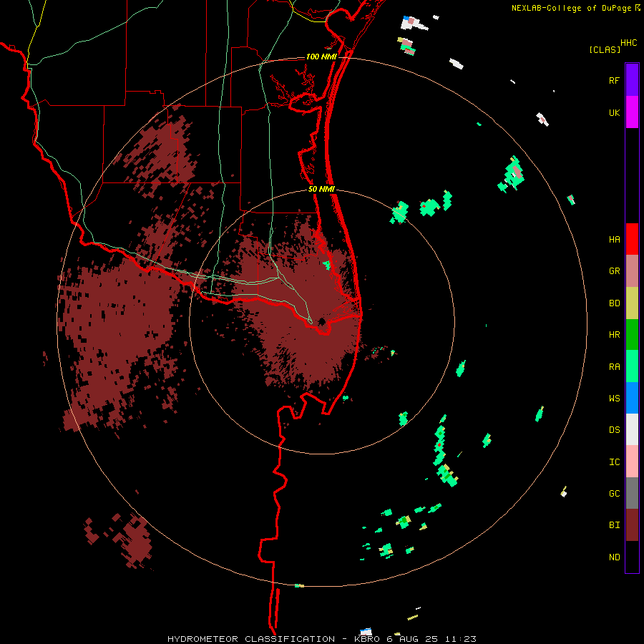644x644 pixels.
Task: Click the GR pinkish legend swatch
Action: 632,271
